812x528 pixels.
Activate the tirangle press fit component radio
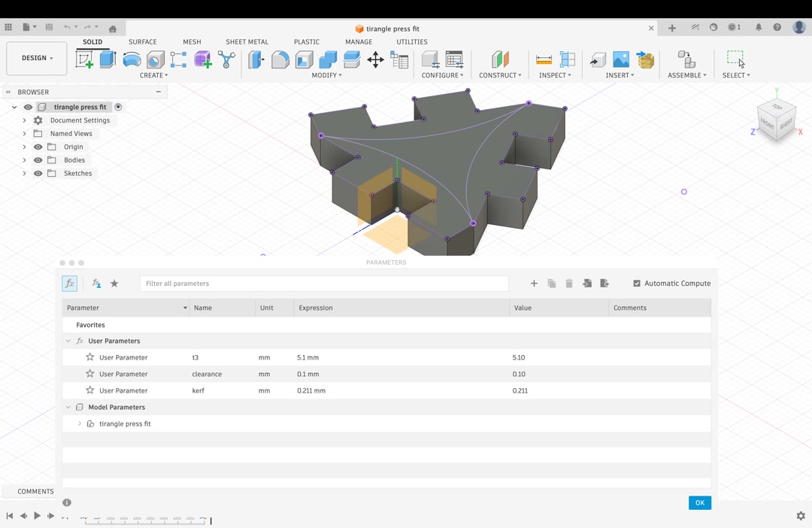(x=118, y=108)
